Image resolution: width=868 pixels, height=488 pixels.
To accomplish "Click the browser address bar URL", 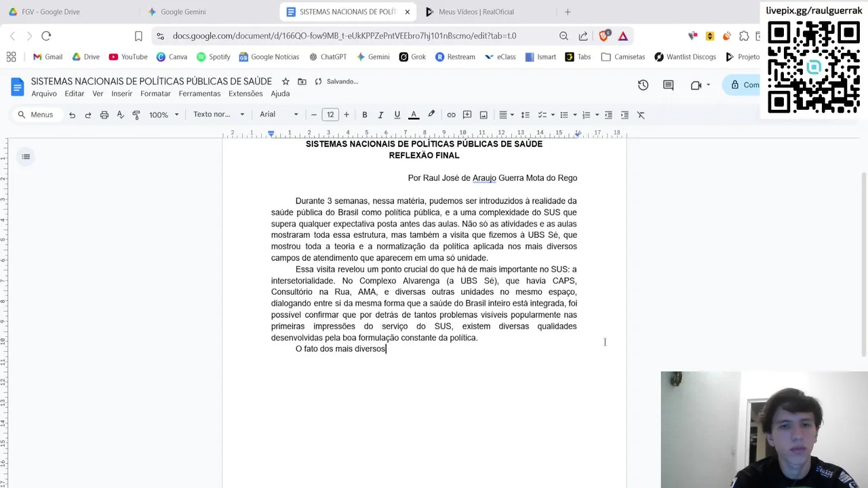I will point(344,36).
